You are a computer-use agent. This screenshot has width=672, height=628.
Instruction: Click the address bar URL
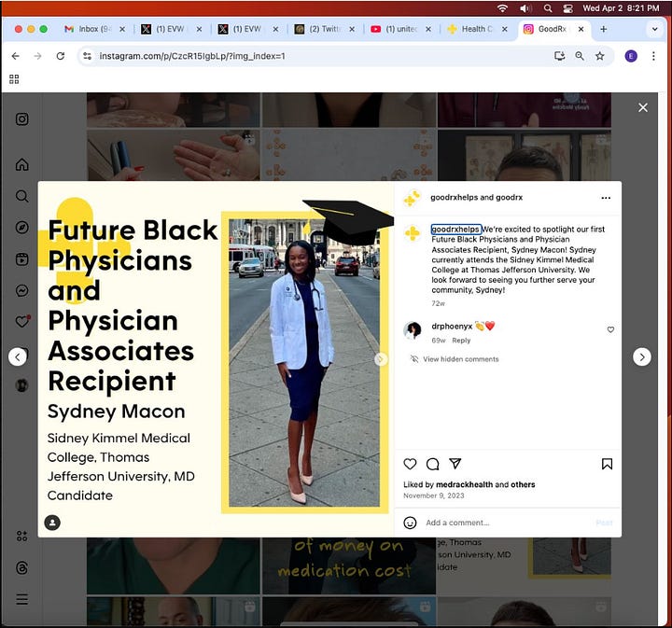tap(192, 56)
